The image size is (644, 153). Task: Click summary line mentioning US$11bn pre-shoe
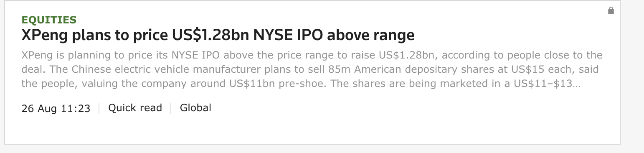pos(301,84)
